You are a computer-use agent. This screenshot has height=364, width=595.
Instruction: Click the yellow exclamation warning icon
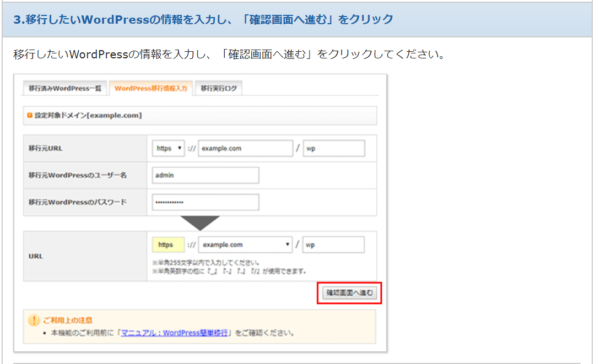[34, 320]
